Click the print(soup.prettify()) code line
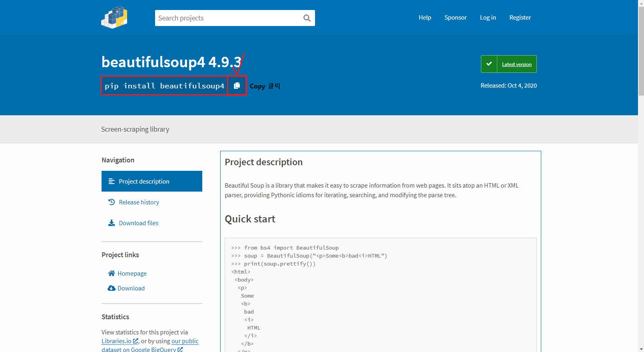This screenshot has height=352, width=644. [x=273, y=264]
